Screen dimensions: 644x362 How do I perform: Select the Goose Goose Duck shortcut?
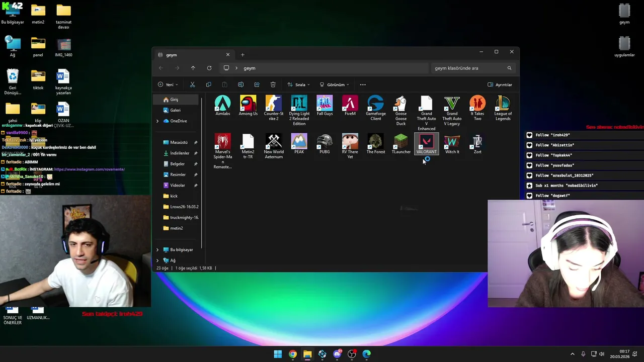401,111
